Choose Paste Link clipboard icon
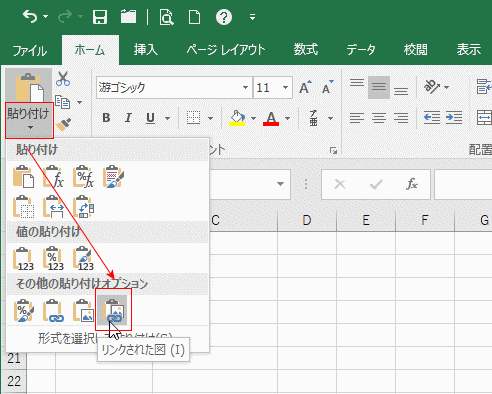This screenshot has width=492, height=394. coord(54,310)
